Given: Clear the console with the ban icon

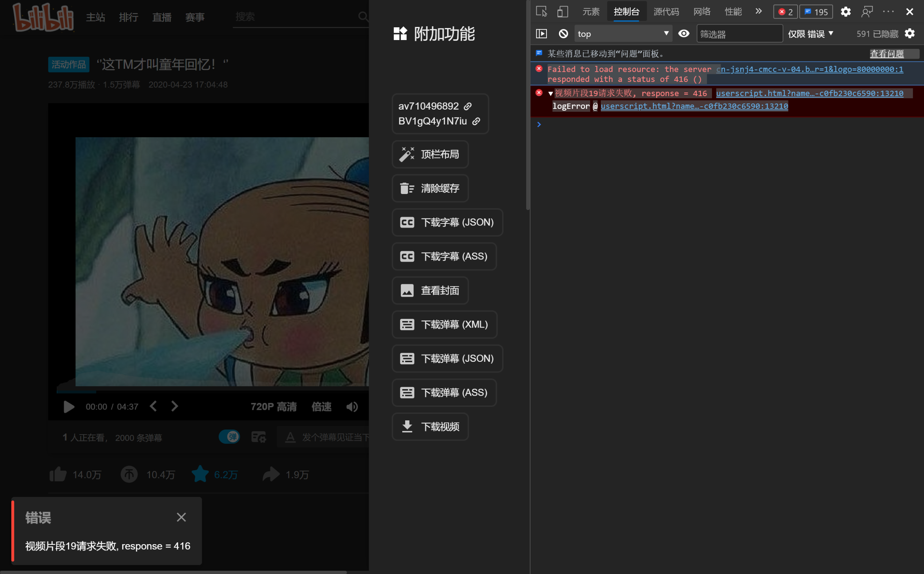Looking at the screenshot, I should tap(563, 34).
